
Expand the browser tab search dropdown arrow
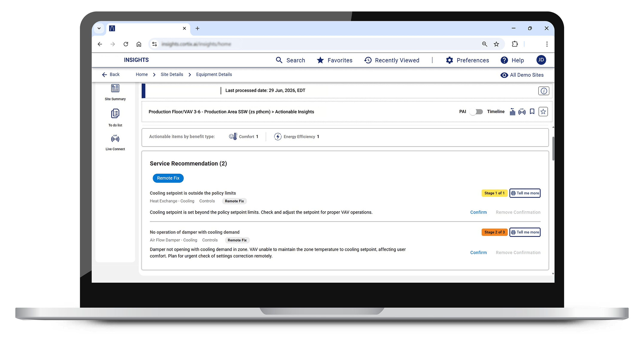[x=99, y=28]
